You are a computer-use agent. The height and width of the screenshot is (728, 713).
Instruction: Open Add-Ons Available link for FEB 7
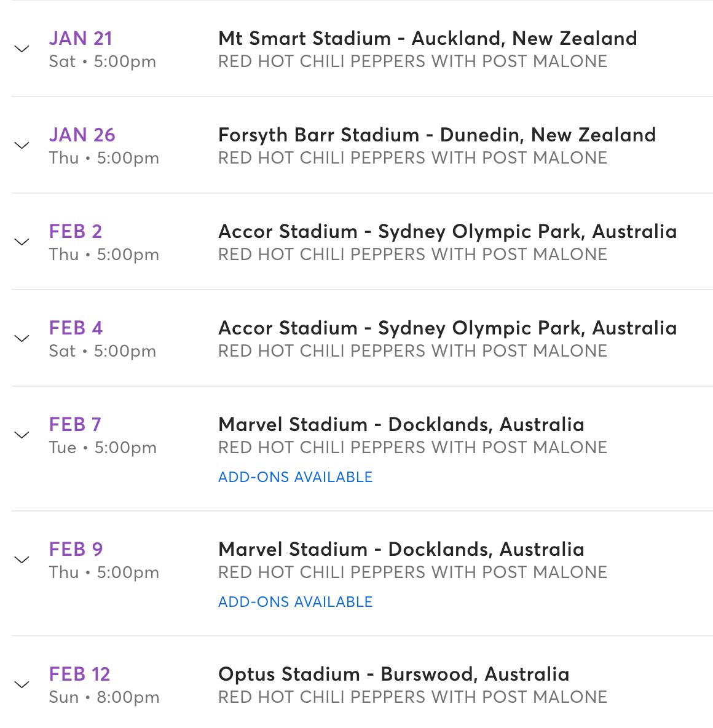point(295,477)
